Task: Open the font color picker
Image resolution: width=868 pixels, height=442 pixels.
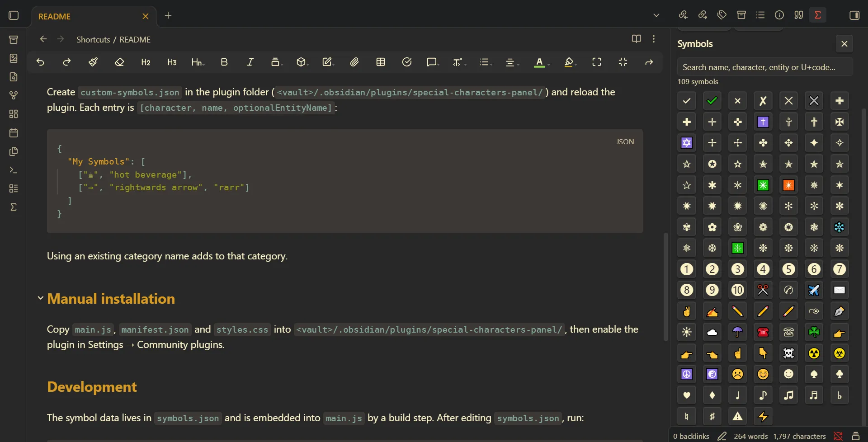Action: [541, 62]
